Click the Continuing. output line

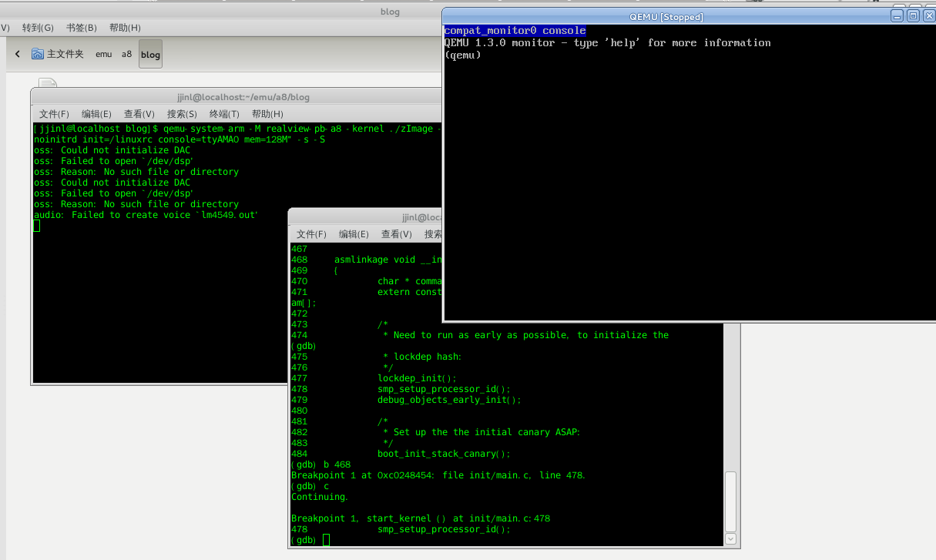(320, 497)
